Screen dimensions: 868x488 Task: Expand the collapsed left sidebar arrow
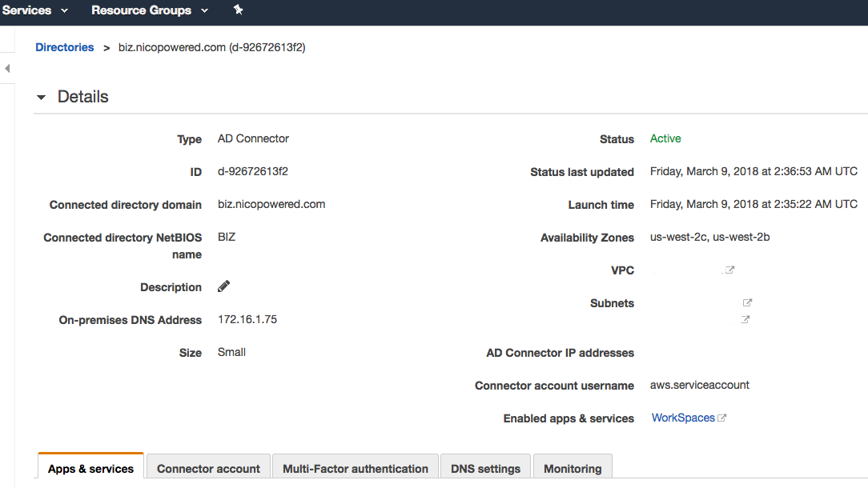pyautogui.click(x=7, y=69)
